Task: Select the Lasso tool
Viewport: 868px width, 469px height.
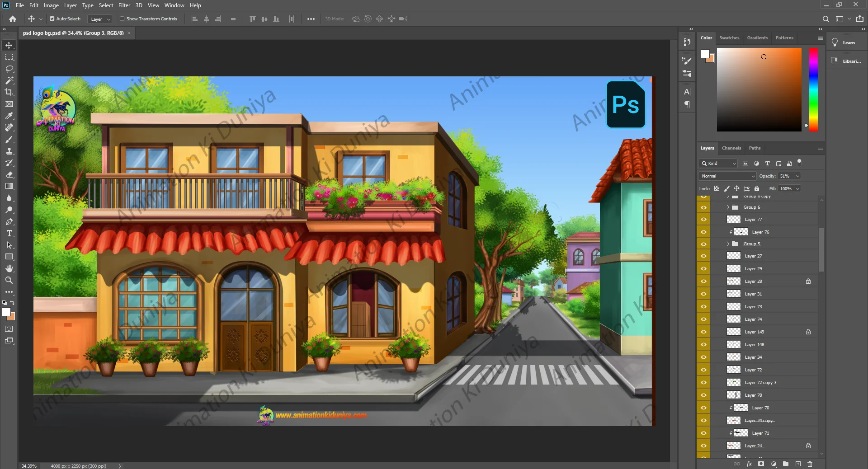Action: click(9, 69)
